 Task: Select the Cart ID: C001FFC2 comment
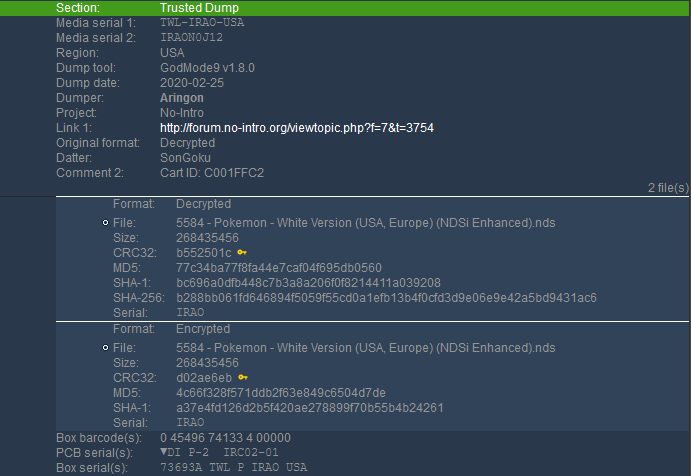(212, 173)
